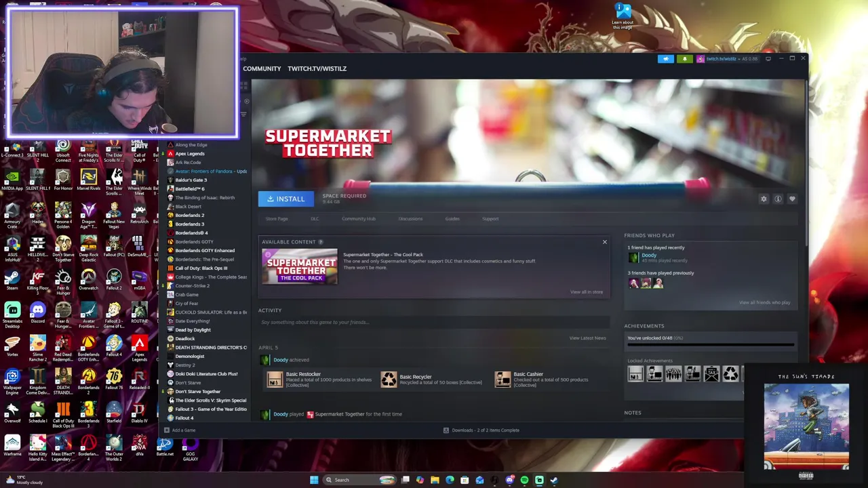Viewport: 868px width, 488px height.
Task: Open Spotify from the taskbar
Action: [x=524, y=480]
